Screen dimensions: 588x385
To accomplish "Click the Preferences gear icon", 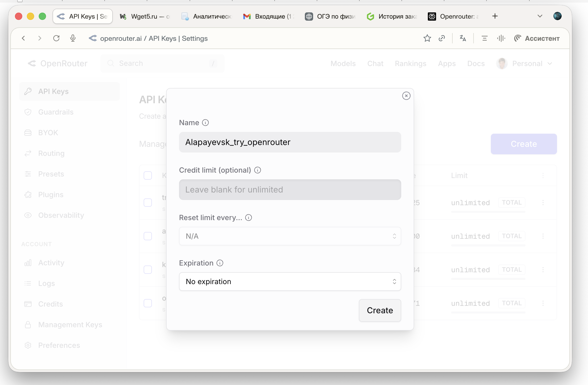I will pyautogui.click(x=28, y=345).
